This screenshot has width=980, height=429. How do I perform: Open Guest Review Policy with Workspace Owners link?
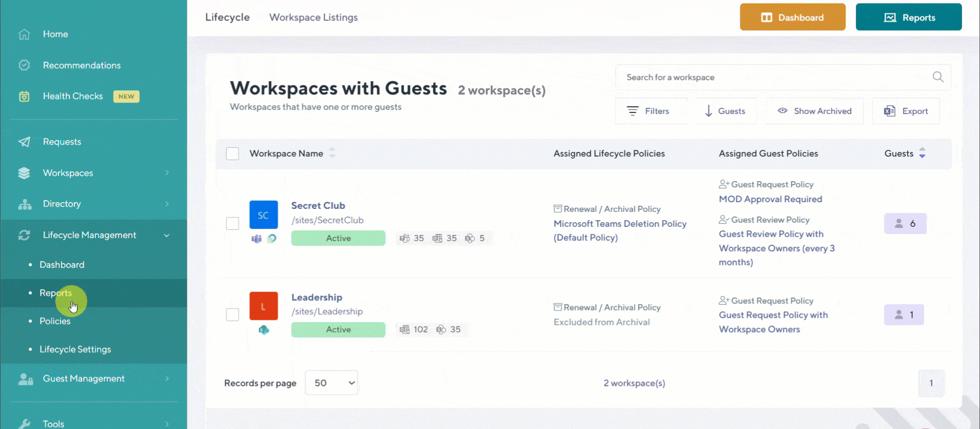(x=777, y=248)
